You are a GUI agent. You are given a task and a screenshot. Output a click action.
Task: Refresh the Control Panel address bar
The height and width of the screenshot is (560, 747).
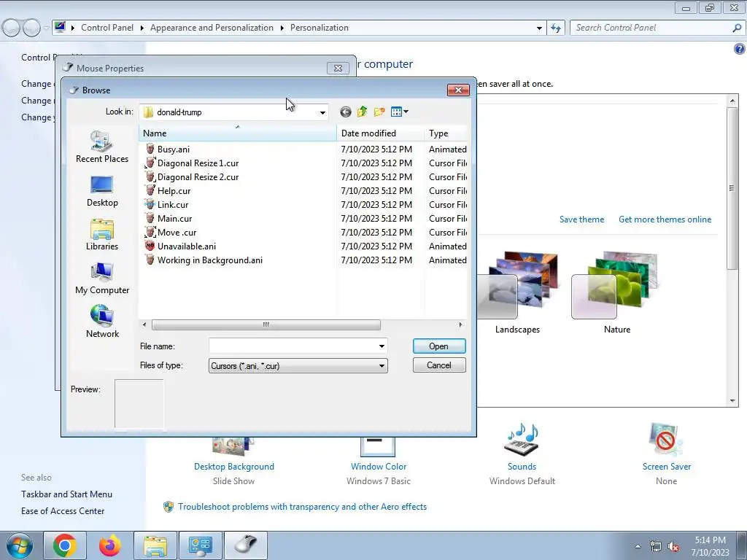pyautogui.click(x=556, y=28)
